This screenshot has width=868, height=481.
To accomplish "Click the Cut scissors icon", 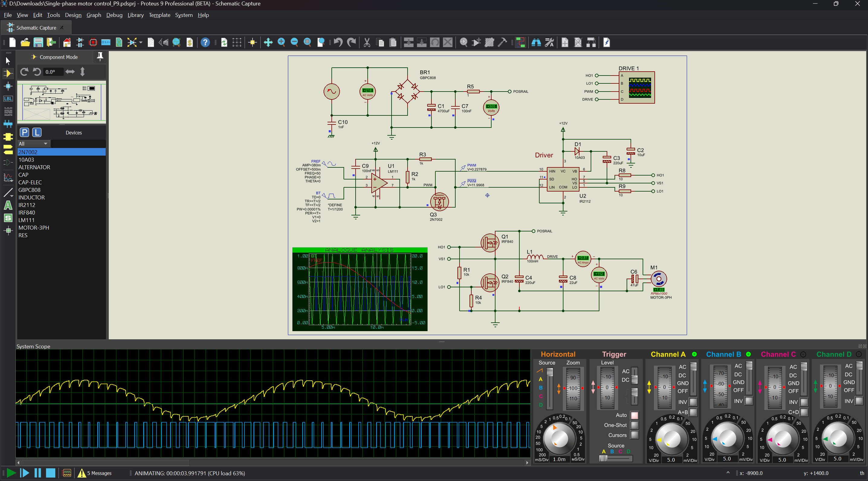I will pos(367,43).
